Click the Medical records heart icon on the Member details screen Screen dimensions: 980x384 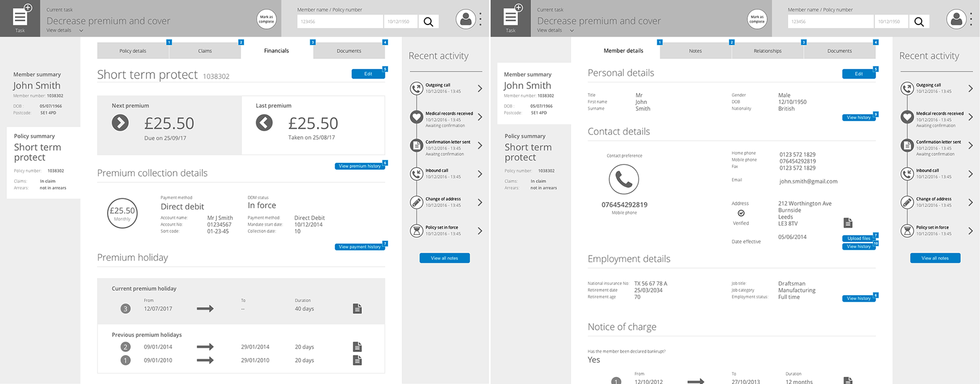tap(907, 117)
